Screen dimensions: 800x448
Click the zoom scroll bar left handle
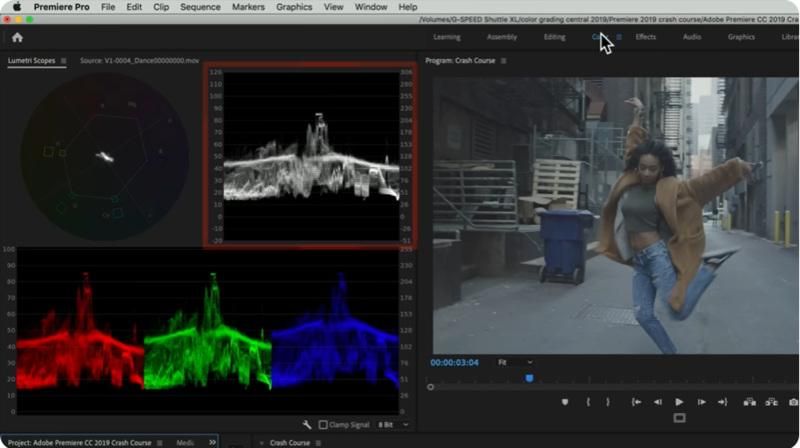pyautogui.click(x=431, y=387)
